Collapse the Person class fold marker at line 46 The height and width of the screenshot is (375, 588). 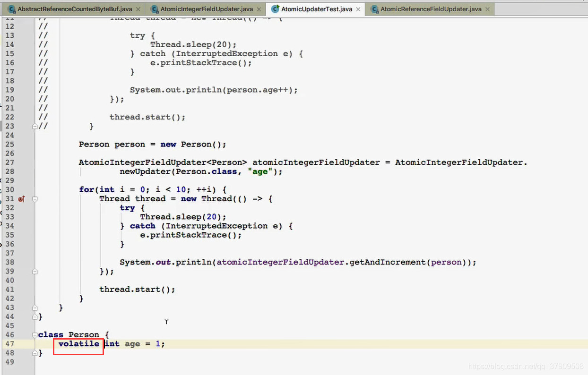(x=34, y=334)
